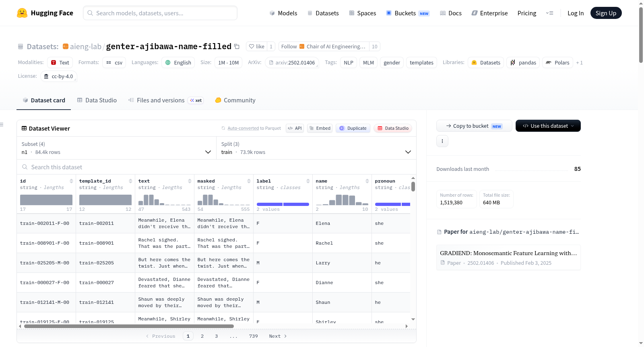Click the table horizontal scrollbar
644x347 pixels.
tap(129, 326)
